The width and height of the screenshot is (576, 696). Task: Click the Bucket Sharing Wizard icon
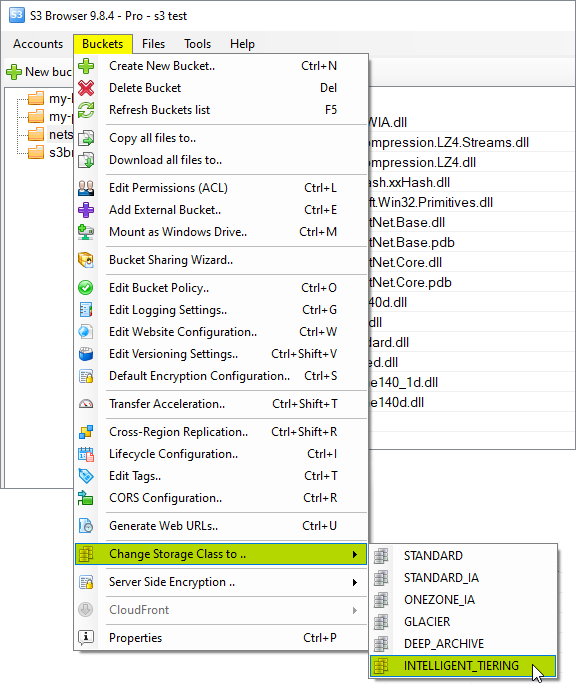coord(86,260)
